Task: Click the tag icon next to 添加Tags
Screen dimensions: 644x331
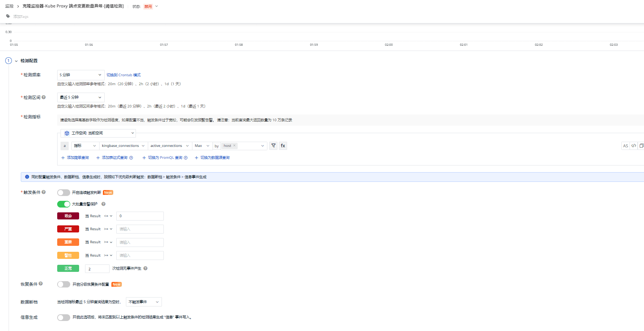Action: pos(8,16)
